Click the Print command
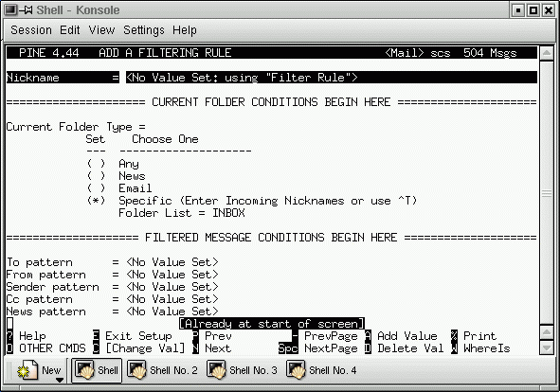560x392 pixels. (474, 336)
